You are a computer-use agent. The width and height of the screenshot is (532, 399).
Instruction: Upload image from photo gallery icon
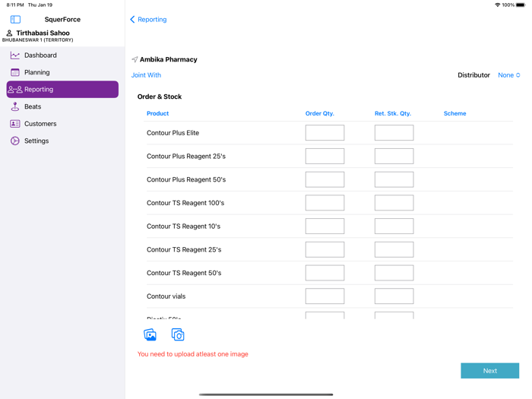(x=150, y=334)
